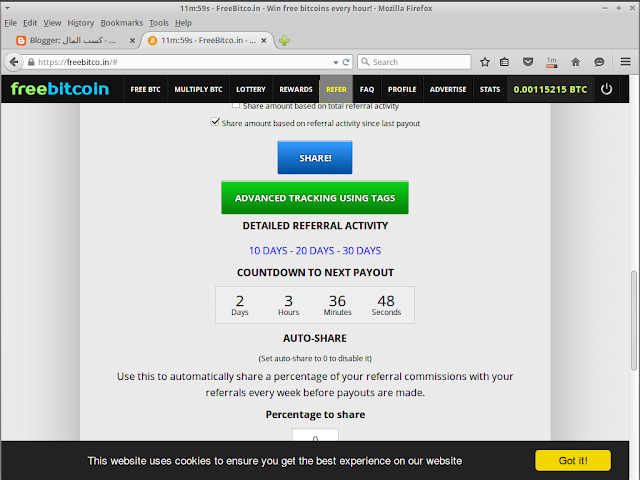Image resolution: width=640 pixels, height=480 pixels.
Task: Click the 1m timer addon icon
Action: click(552, 62)
